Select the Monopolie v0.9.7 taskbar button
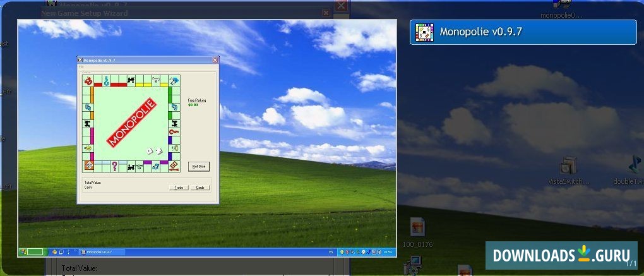The height and width of the screenshot is (276, 644). pos(102,252)
